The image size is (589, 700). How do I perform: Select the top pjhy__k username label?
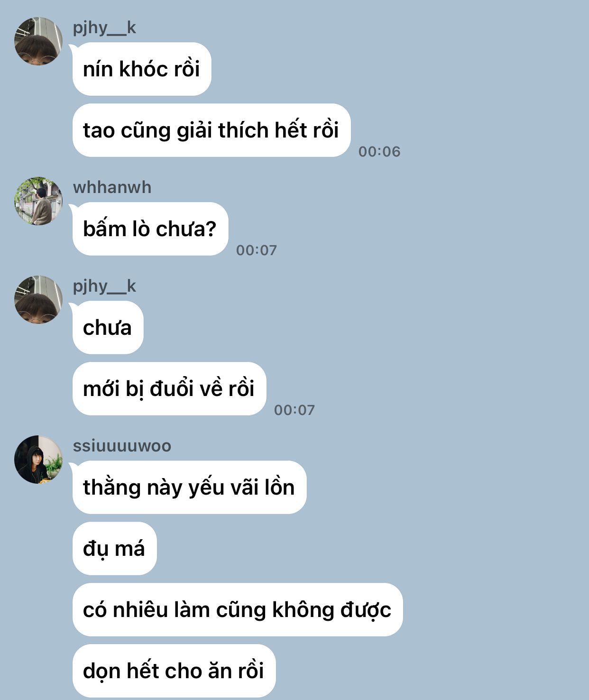click(104, 28)
